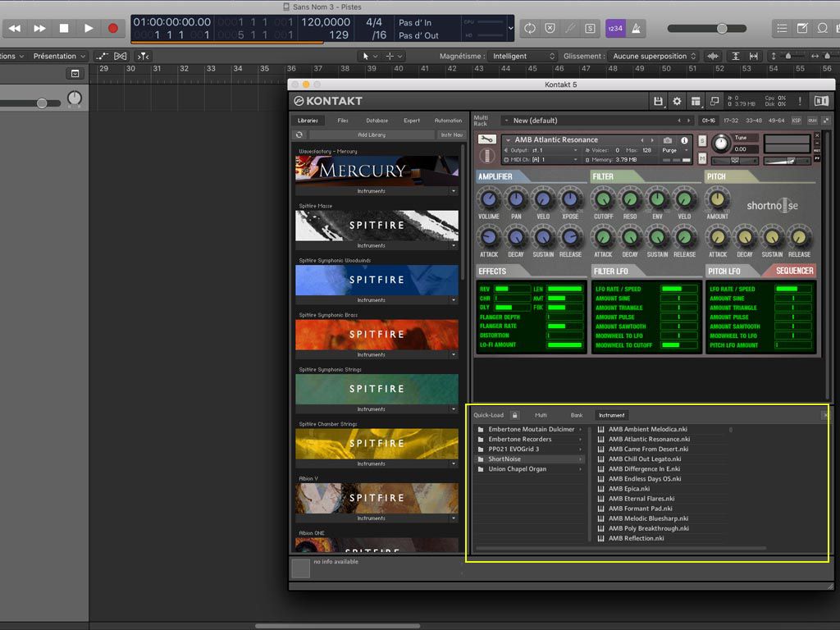Viewport: 840px width, 630px height.
Task: Toggle the metronome icon
Action: click(x=636, y=29)
